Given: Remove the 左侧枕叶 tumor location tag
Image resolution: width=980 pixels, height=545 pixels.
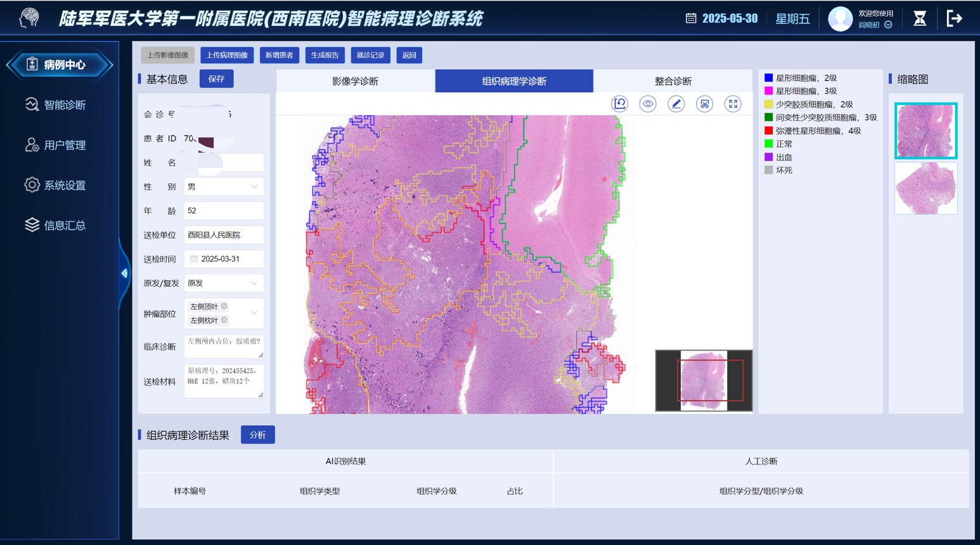Looking at the screenshot, I should (224, 320).
